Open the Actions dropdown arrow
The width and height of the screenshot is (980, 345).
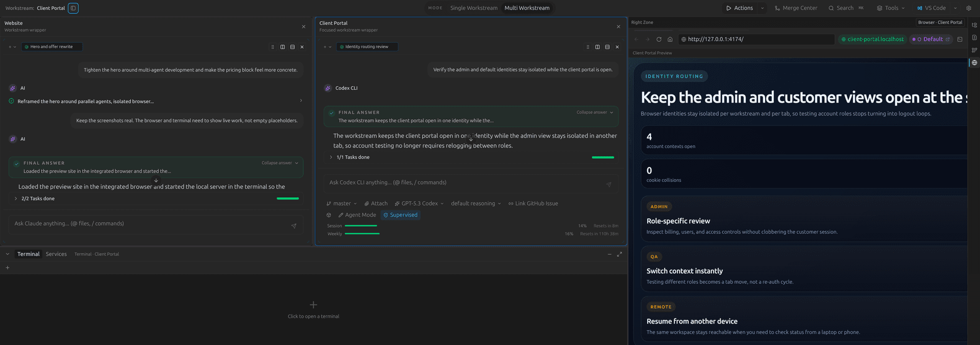tap(763, 8)
